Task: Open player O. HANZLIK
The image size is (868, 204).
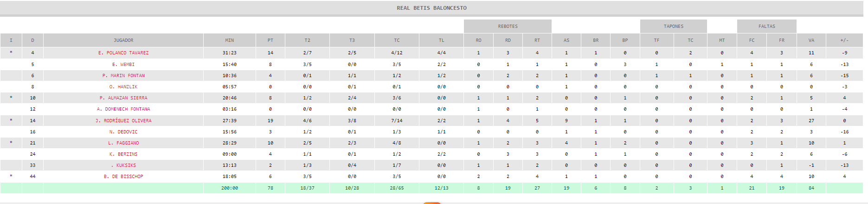Action: tap(123, 87)
